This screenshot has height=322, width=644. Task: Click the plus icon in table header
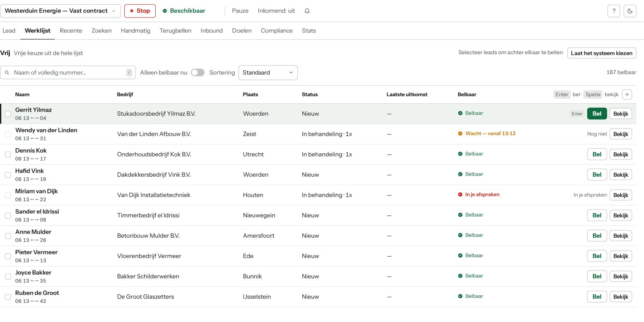click(x=627, y=95)
